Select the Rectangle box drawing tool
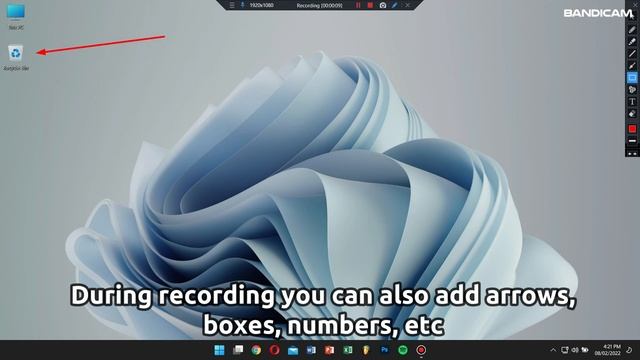Viewport: 640px width, 360px height. point(632,78)
